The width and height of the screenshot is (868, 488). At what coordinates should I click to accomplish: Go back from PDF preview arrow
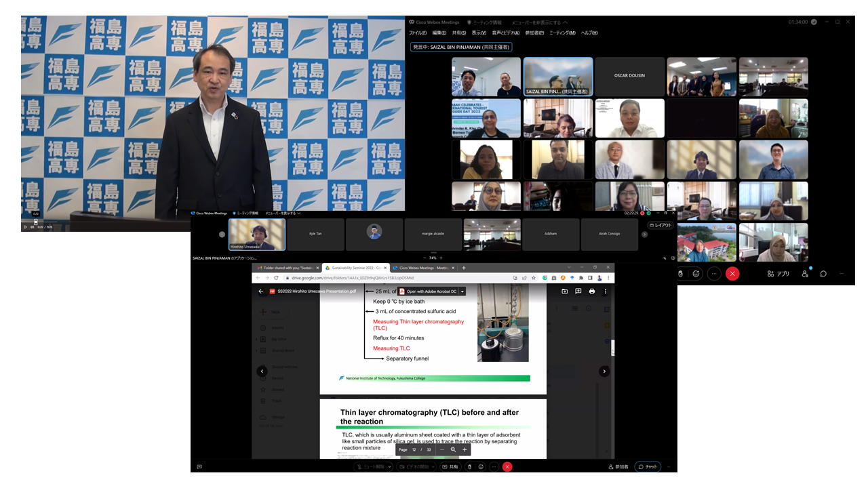[261, 291]
